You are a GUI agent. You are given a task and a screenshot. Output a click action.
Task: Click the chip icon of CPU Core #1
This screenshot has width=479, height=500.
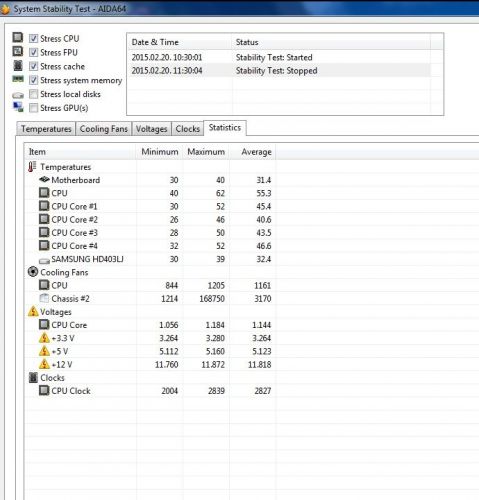pos(44,206)
